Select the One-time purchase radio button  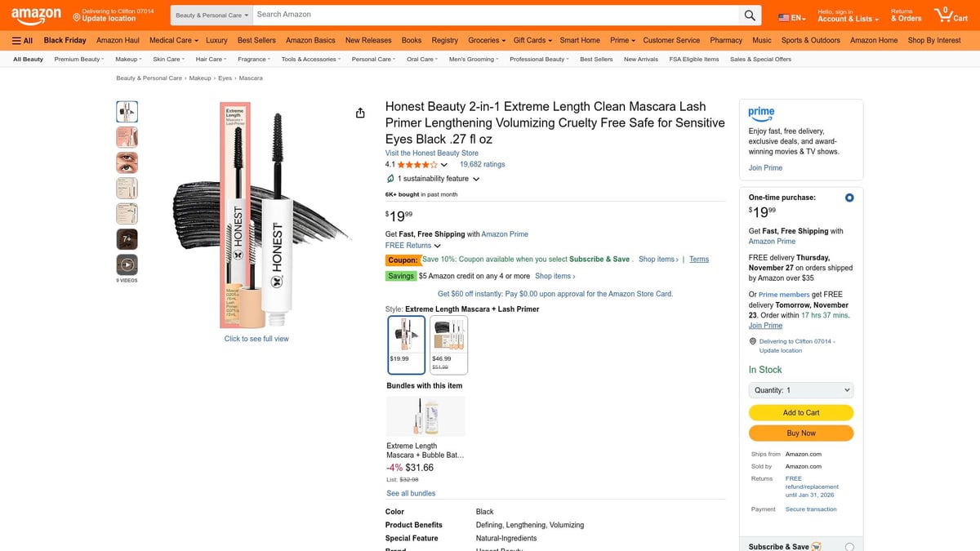point(849,197)
